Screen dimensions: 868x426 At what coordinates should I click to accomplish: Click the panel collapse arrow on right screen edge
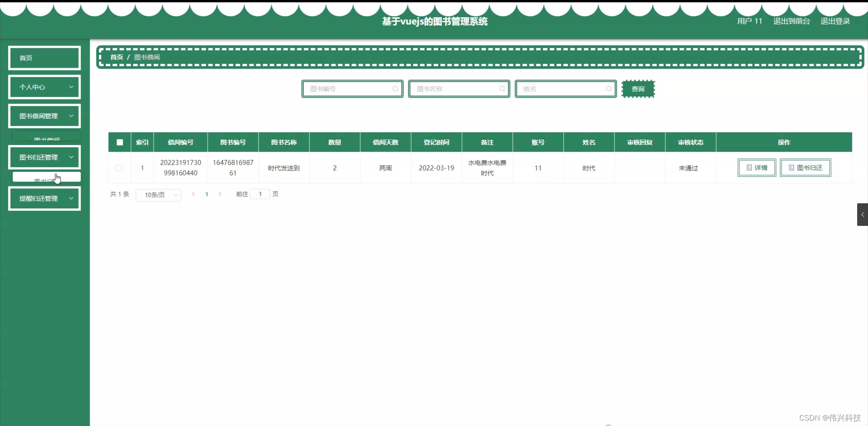863,215
